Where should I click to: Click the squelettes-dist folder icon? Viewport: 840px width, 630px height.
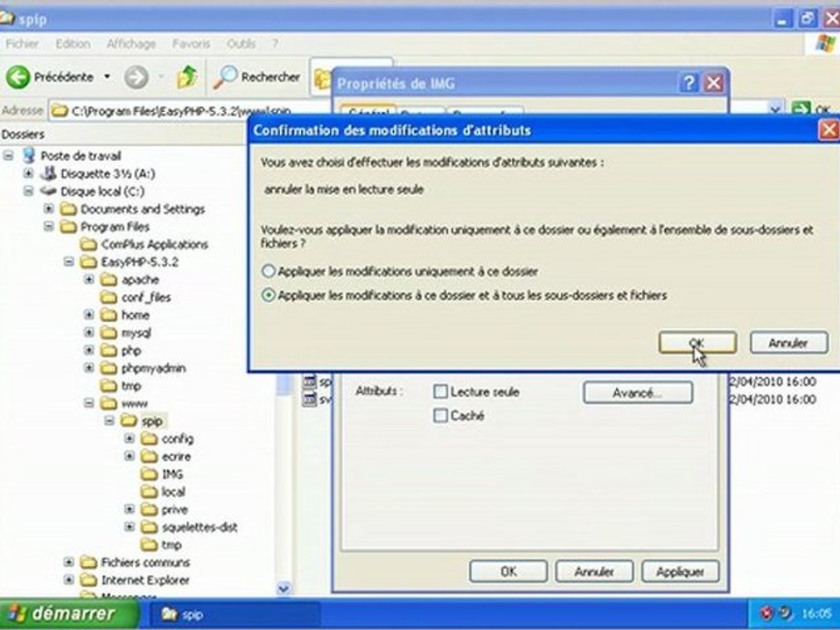[x=149, y=527]
